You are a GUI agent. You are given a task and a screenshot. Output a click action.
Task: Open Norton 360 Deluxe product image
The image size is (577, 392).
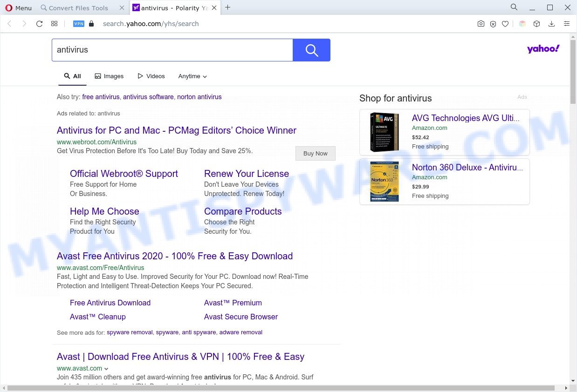pos(385,182)
